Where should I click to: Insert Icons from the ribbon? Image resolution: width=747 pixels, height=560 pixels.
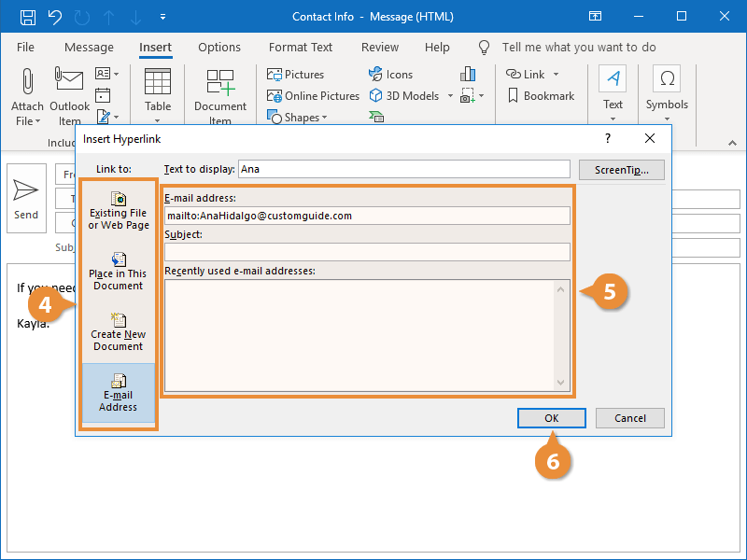[x=390, y=75]
